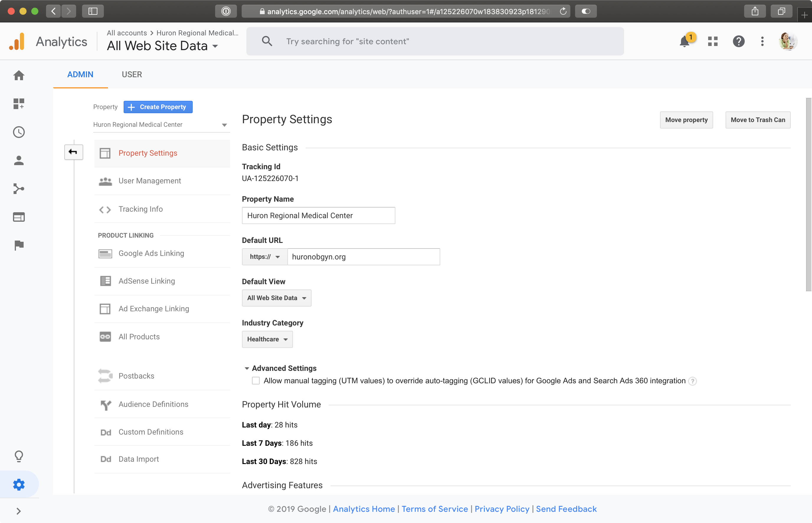Go forward with the browser forward arrow
The width and height of the screenshot is (812, 523).
coord(69,11)
